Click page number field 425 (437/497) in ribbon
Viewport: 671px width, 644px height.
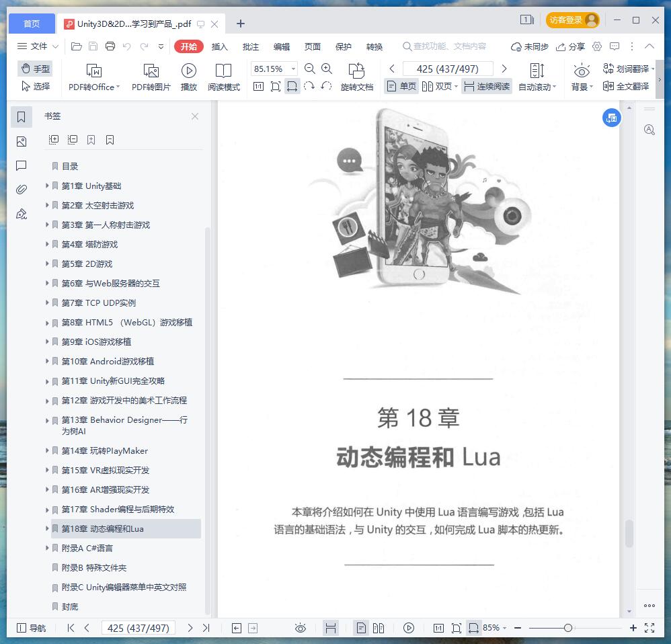click(448, 69)
